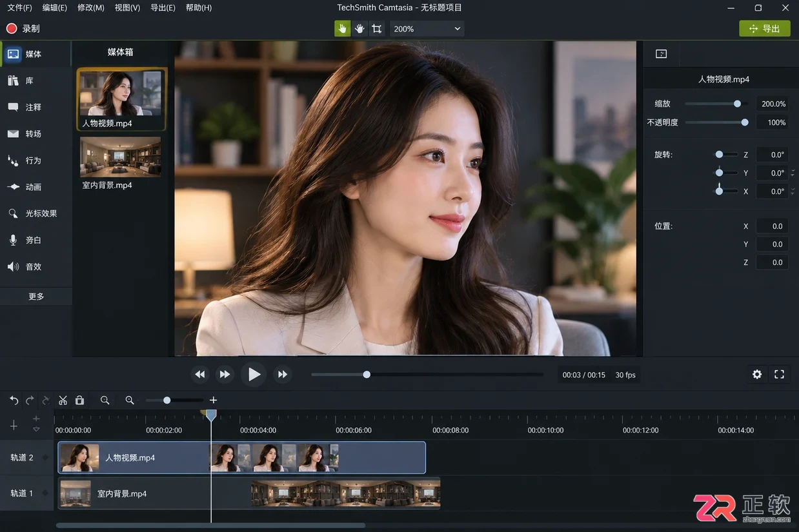Click the 缩放 200.0% value field
The width and height of the screenshot is (799, 532).
(x=773, y=104)
